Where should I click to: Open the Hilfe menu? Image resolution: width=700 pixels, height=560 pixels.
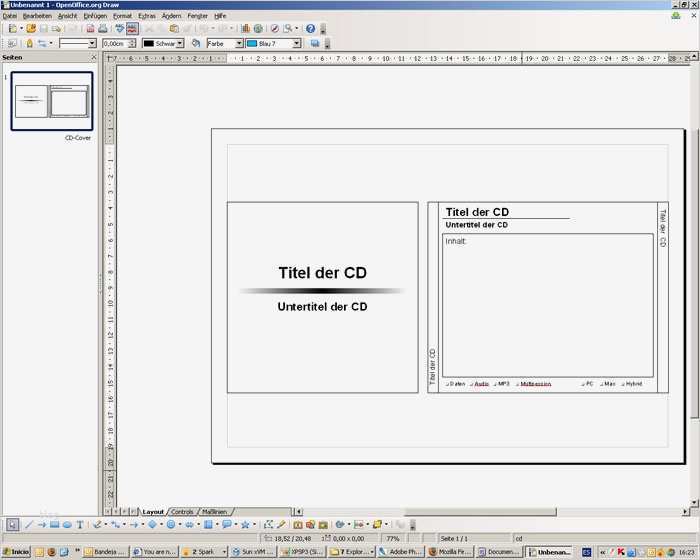[x=220, y=16]
